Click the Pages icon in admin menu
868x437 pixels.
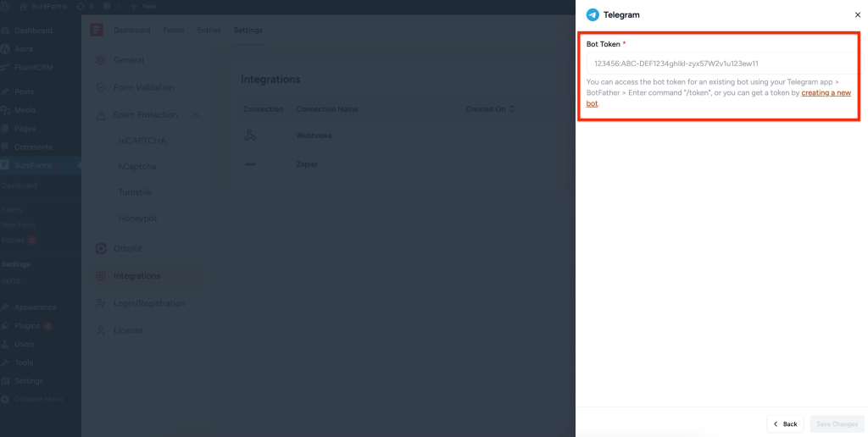pos(5,129)
